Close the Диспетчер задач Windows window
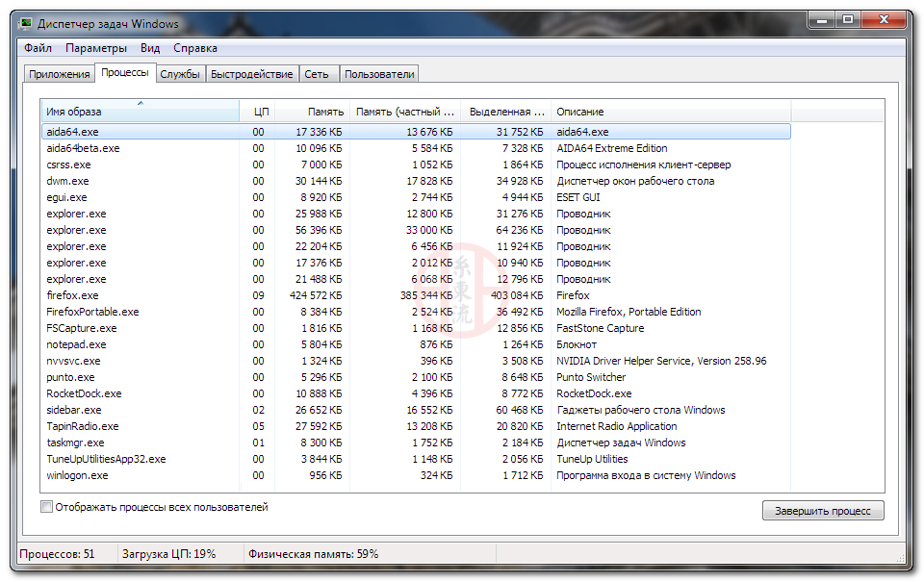Image resolution: width=924 pixels, height=582 pixels. pos(884,20)
